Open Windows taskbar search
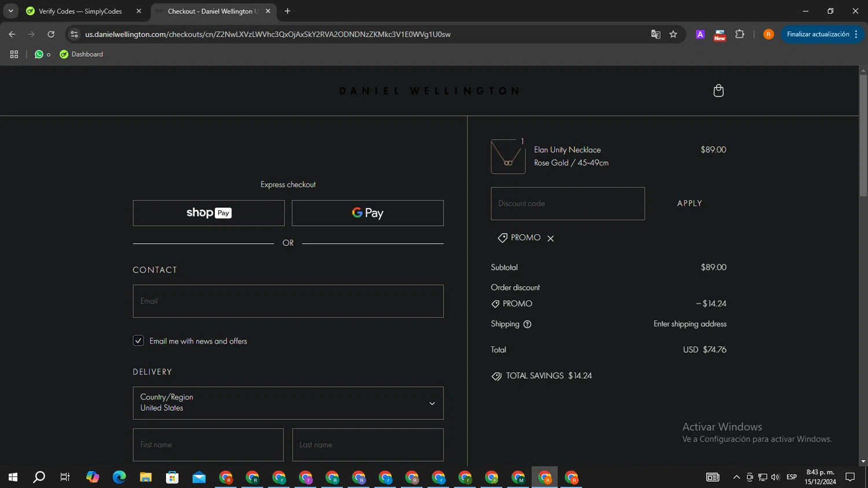Screen dimensions: 868x488 (x=39, y=477)
